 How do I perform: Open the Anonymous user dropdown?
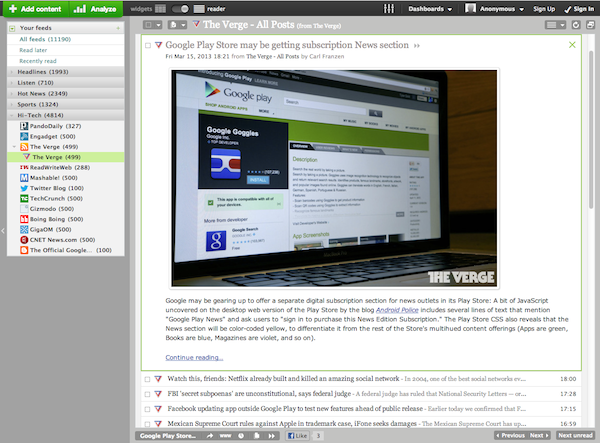click(494, 9)
